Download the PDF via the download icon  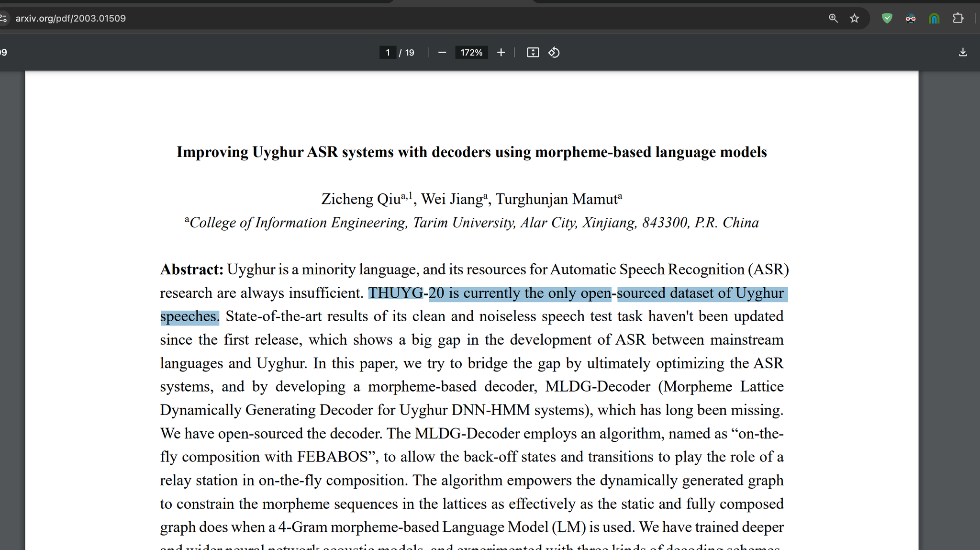click(x=963, y=52)
